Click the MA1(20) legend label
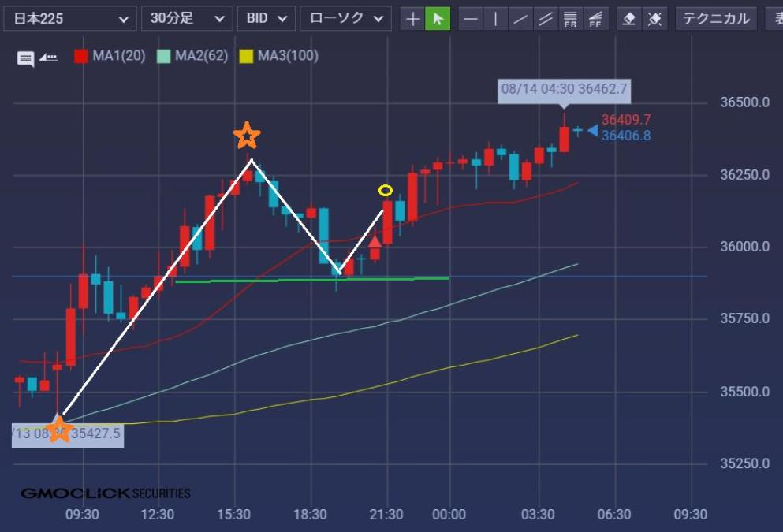Viewport: 783px width, 532px height. (x=119, y=56)
